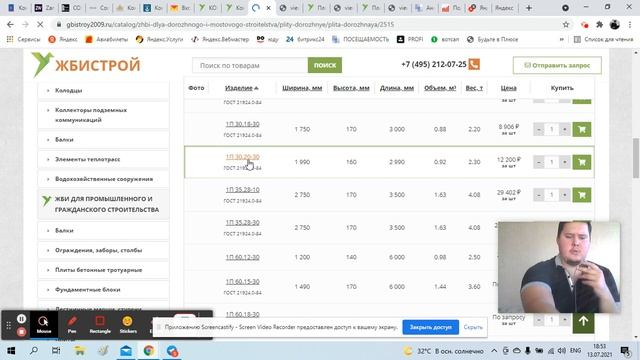The width and height of the screenshot is (640, 360).
Task: Decrease quantity for 1П 30.18-30
Action: point(538,129)
